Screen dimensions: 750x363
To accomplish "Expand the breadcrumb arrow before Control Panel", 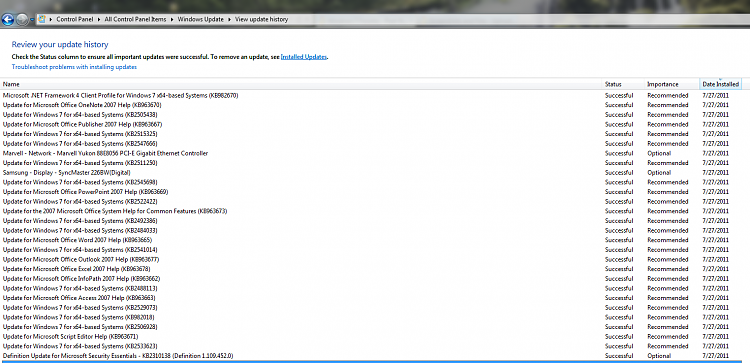I will pyautogui.click(x=51, y=20).
